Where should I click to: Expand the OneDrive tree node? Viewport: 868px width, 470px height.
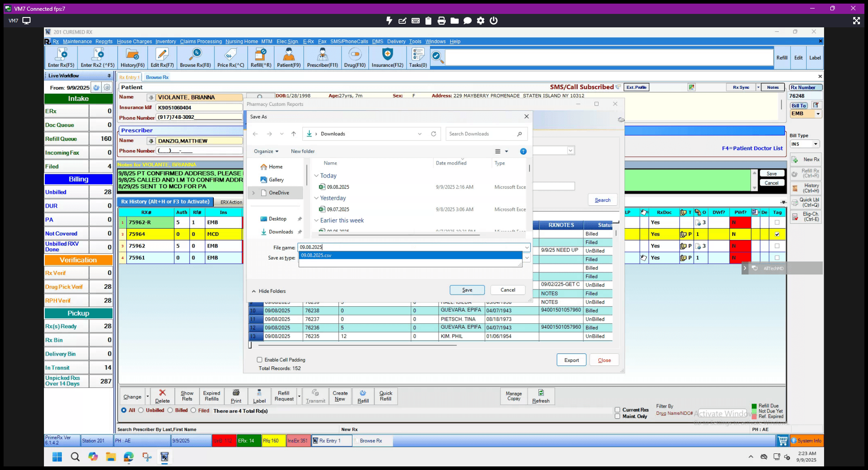(x=253, y=193)
